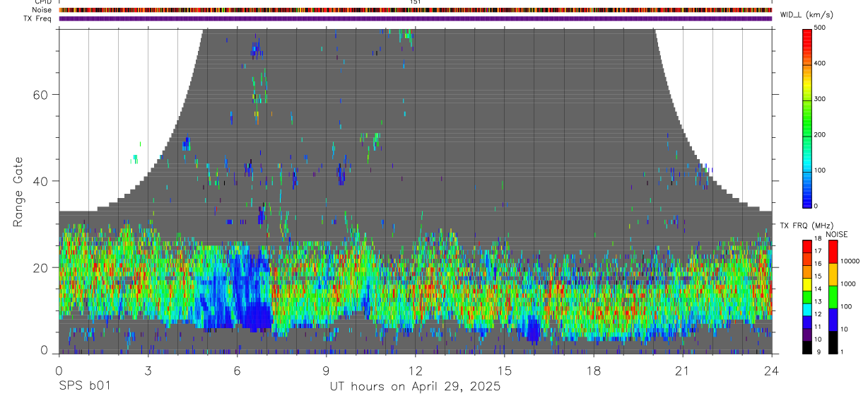Click the 6 hour x-axis tick label
868x401 pixels.
tap(237, 371)
